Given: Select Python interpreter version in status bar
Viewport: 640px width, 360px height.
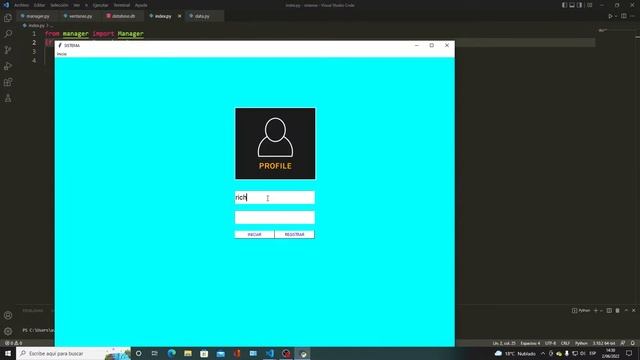Looking at the screenshot, I should [604, 343].
